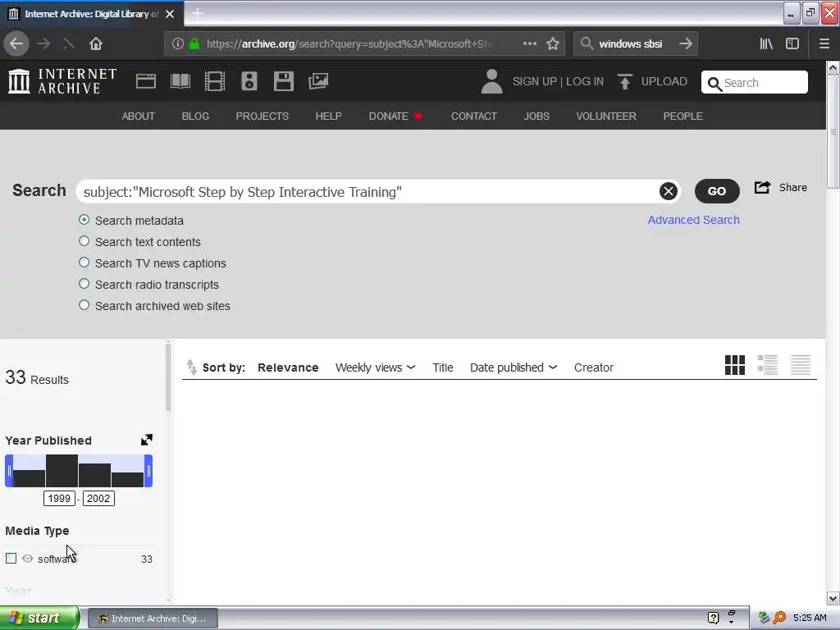
Task: Close the Internet Archive tab
Action: [x=170, y=14]
